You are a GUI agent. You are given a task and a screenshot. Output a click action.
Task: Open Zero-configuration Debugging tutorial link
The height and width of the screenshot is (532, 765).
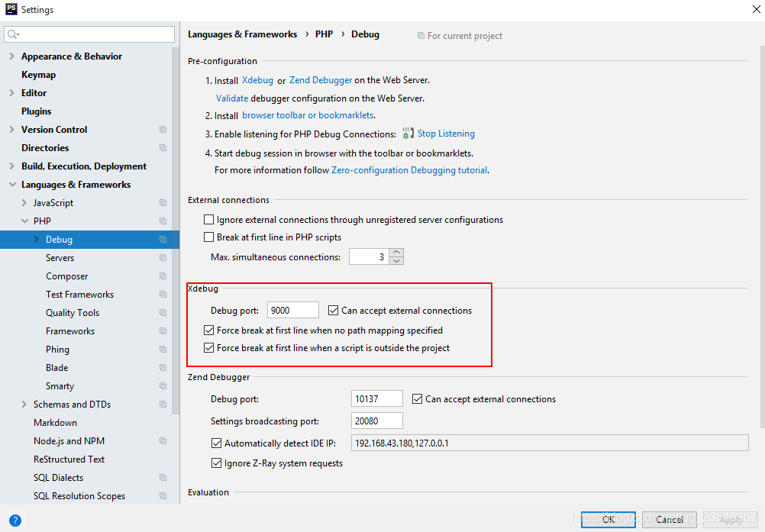(409, 170)
